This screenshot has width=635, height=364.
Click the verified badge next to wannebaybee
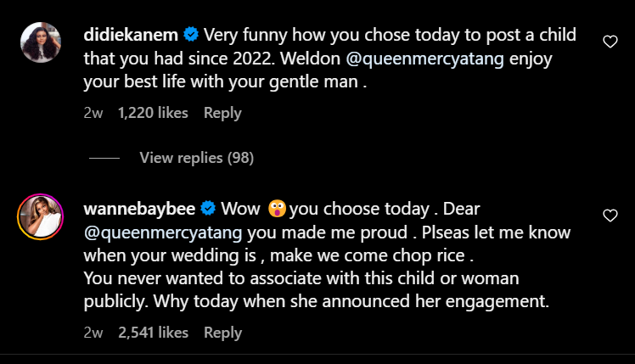click(207, 209)
